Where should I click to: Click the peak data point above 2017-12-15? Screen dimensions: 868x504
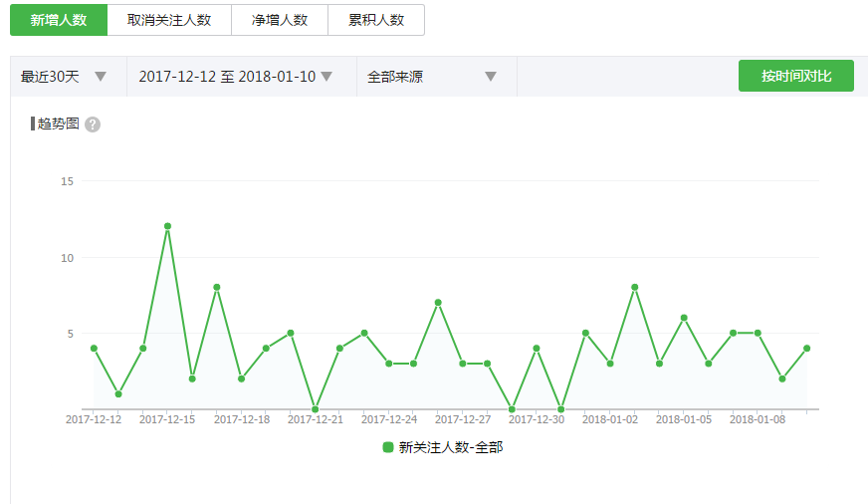tap(168, 226)
